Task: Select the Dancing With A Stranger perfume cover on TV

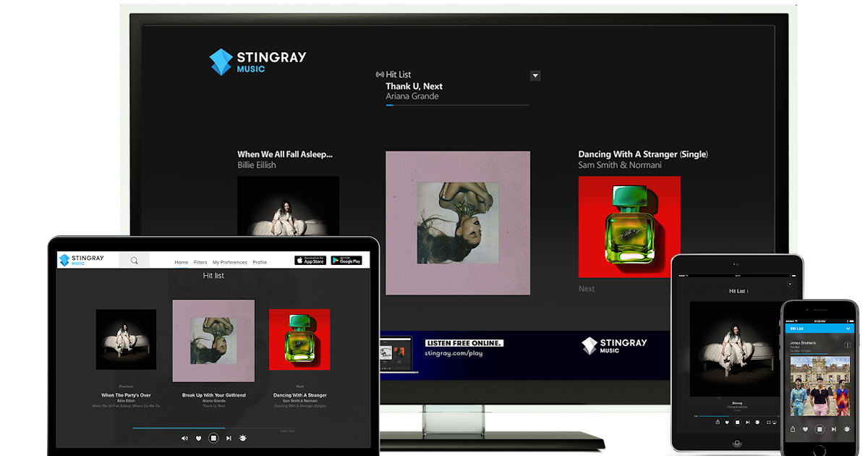Action: tap(629, 227)
